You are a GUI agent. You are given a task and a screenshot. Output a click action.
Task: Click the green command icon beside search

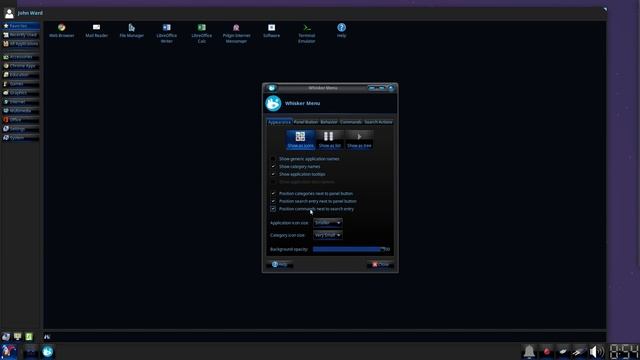pos(29,337)
